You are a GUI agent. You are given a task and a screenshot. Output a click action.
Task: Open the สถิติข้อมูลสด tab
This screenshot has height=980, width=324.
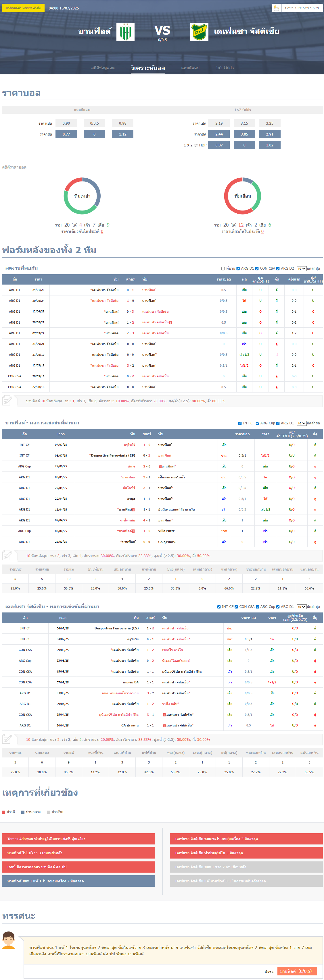click(103, 68)
